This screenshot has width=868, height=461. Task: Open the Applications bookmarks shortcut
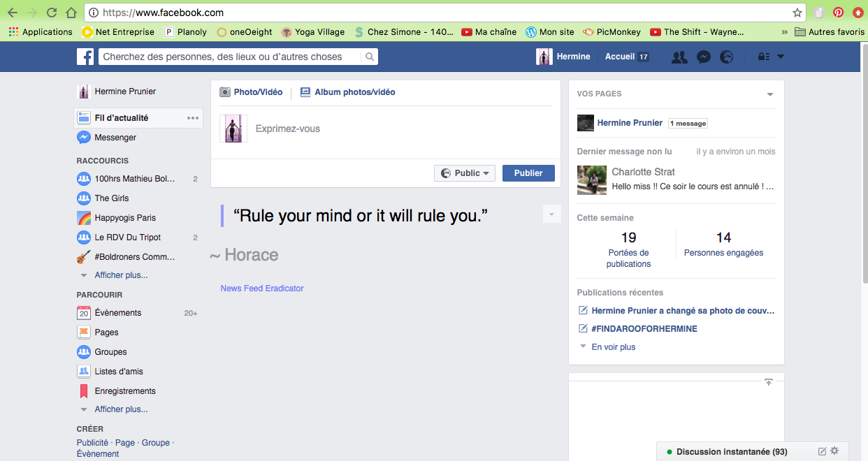[x=41, y=31]
